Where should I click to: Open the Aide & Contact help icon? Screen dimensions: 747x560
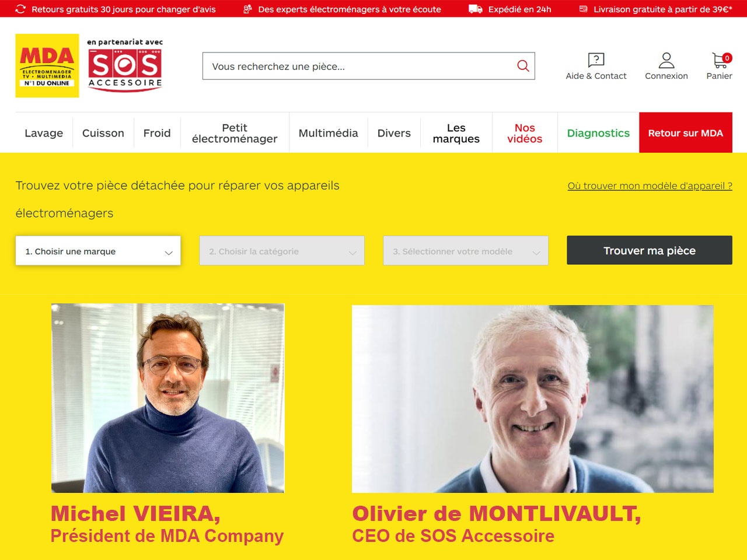coord(596,60)
